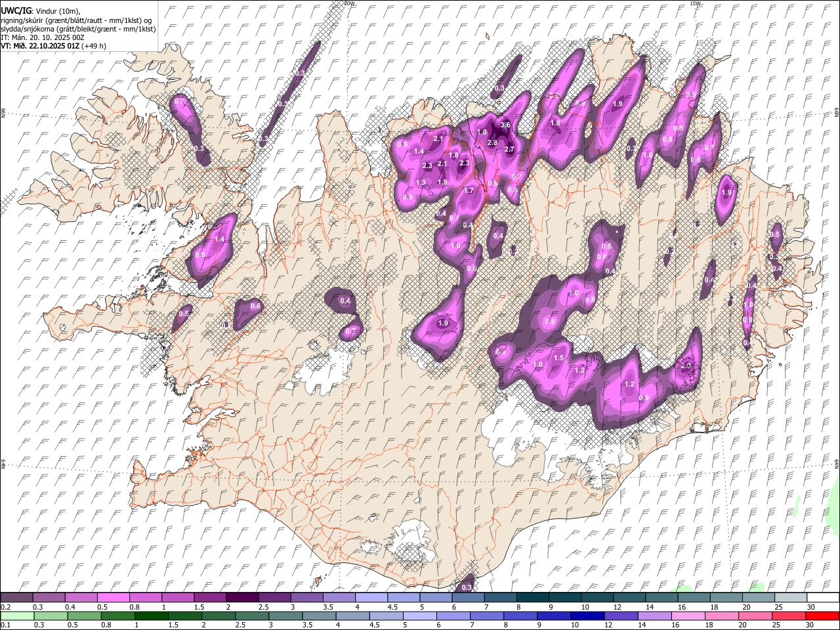Pick the bright pink upper swatch between 0.5 and 0.8
The height and width of the screenshot is (630, 840).
(x=113, y=597)
